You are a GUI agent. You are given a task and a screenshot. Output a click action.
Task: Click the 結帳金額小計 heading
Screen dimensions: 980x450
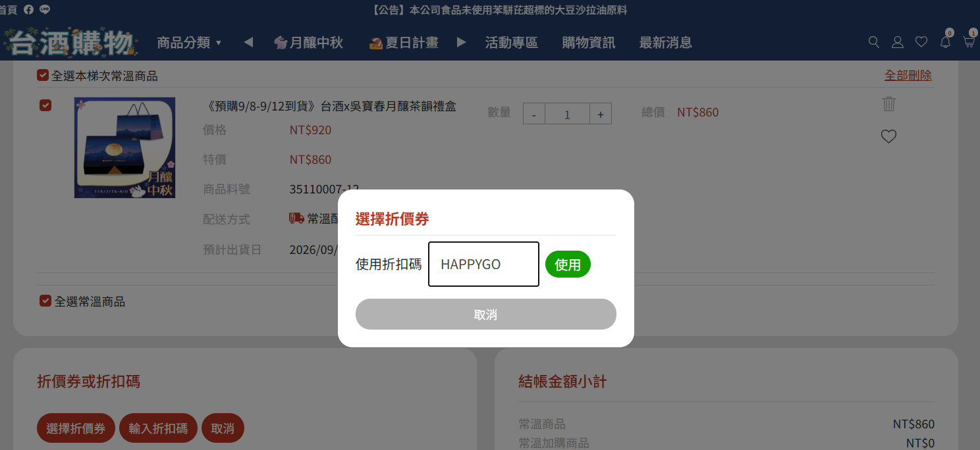click(x=562, y=382)
